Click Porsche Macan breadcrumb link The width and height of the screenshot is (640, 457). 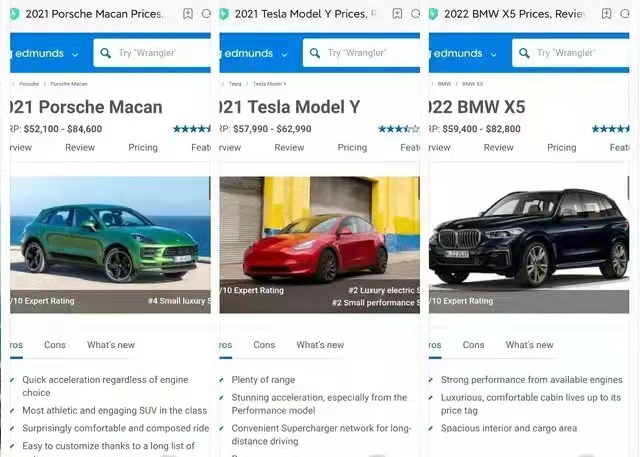tap(69, 84)
